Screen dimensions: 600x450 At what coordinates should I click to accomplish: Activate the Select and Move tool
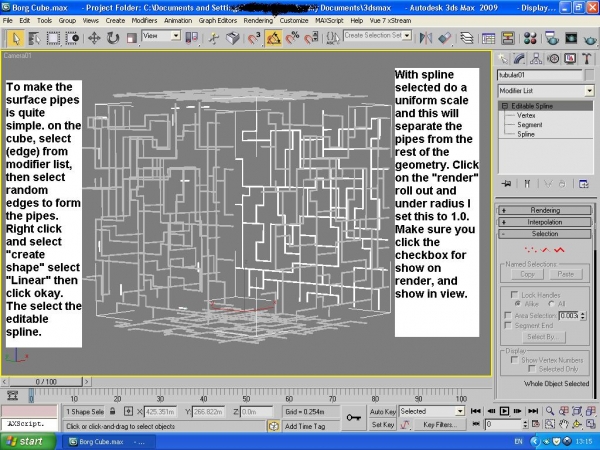(94, 38)
